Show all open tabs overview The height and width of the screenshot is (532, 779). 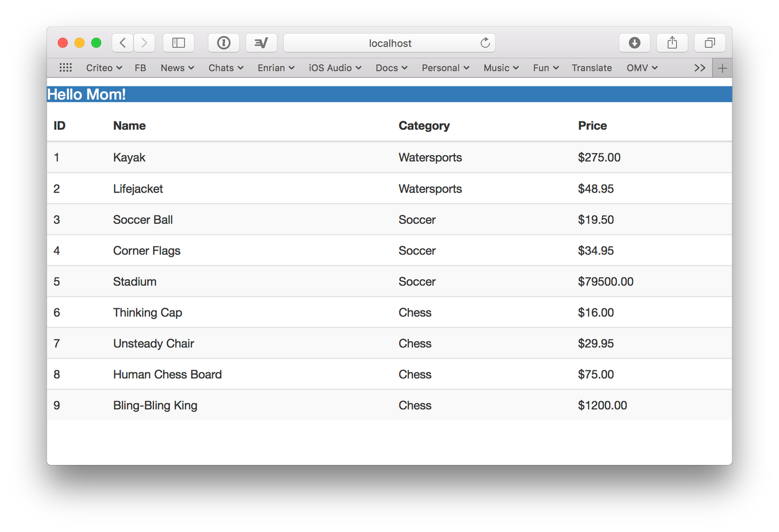tap(709, 43)
